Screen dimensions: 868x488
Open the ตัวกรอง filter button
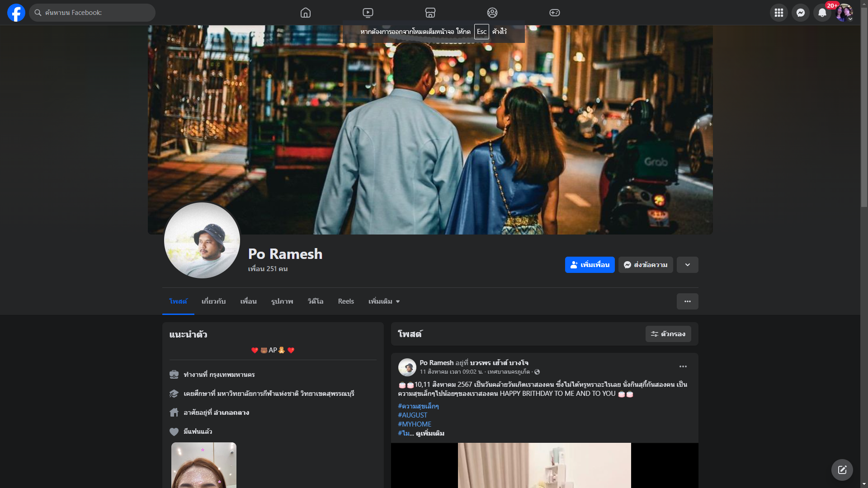(668, 334)
